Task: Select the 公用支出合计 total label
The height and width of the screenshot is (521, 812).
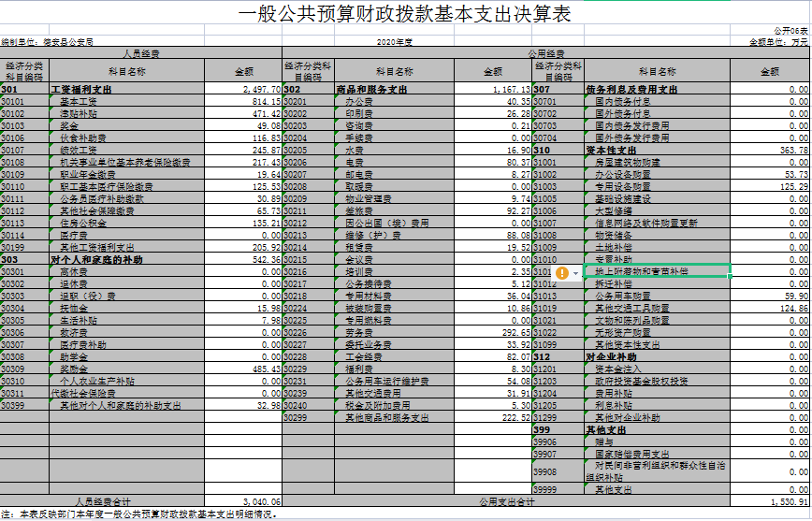Action: [x=505, y=501]
